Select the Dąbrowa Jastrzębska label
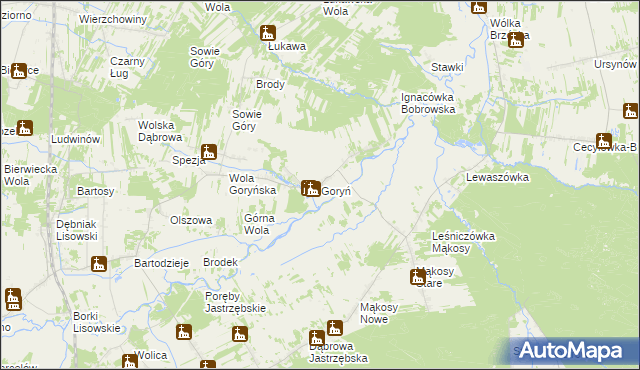640x370 pixels. click(x=338, y=352)
